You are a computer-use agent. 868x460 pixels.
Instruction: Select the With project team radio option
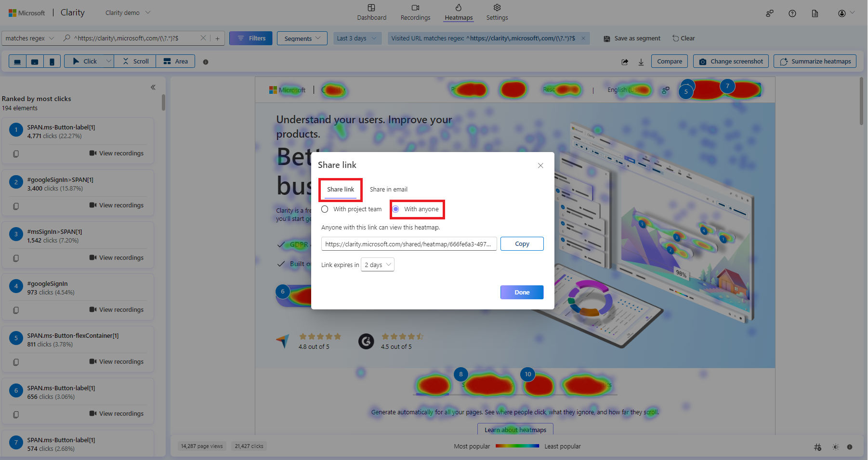pyautogui.click(x=325, y=209)
